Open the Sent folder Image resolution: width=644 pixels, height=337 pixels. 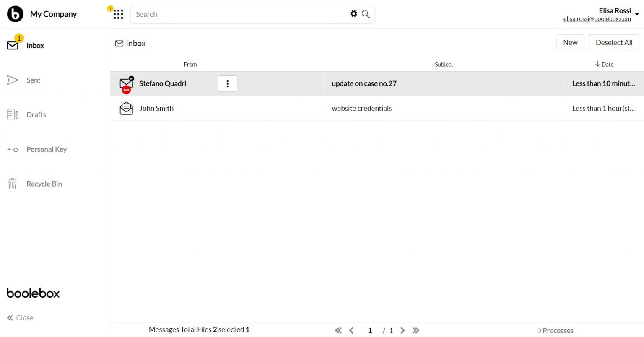click(x=34, y=80)
